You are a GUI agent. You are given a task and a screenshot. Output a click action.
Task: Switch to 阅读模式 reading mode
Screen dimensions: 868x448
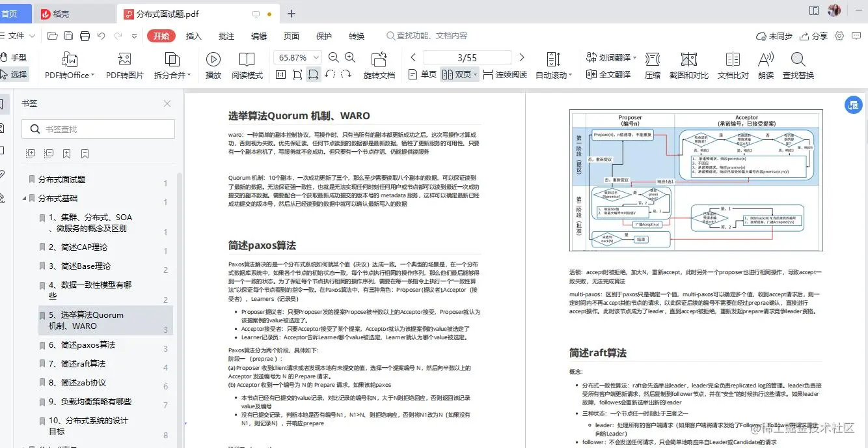247,66
